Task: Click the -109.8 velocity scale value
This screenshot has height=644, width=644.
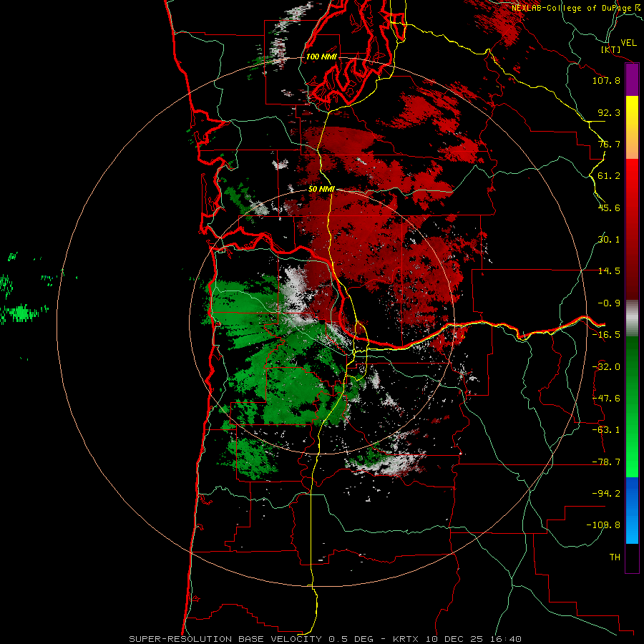Action: tap(604, 525)
